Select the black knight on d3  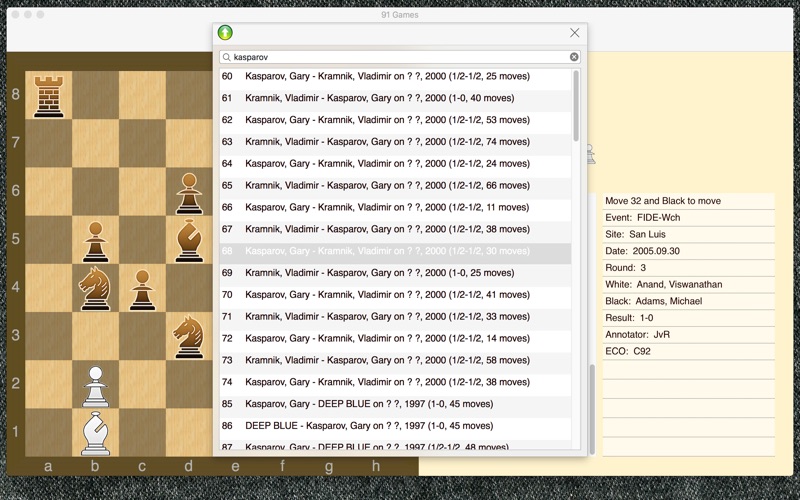tap(189, 337)
